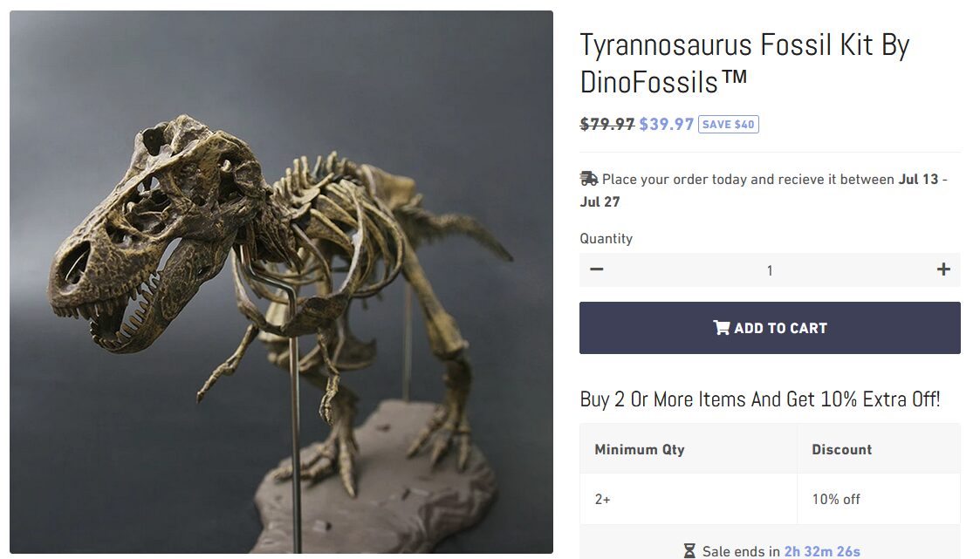The height and width of the screenshot is (559, 980).
Task: Click the Discount column header
Action: (841, 449)
